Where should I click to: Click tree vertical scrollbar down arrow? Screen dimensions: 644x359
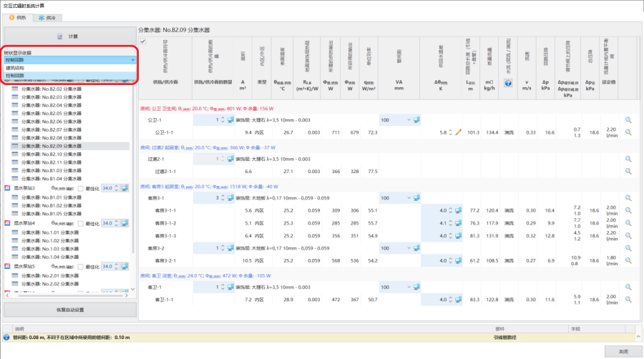[x=132, y=289]
